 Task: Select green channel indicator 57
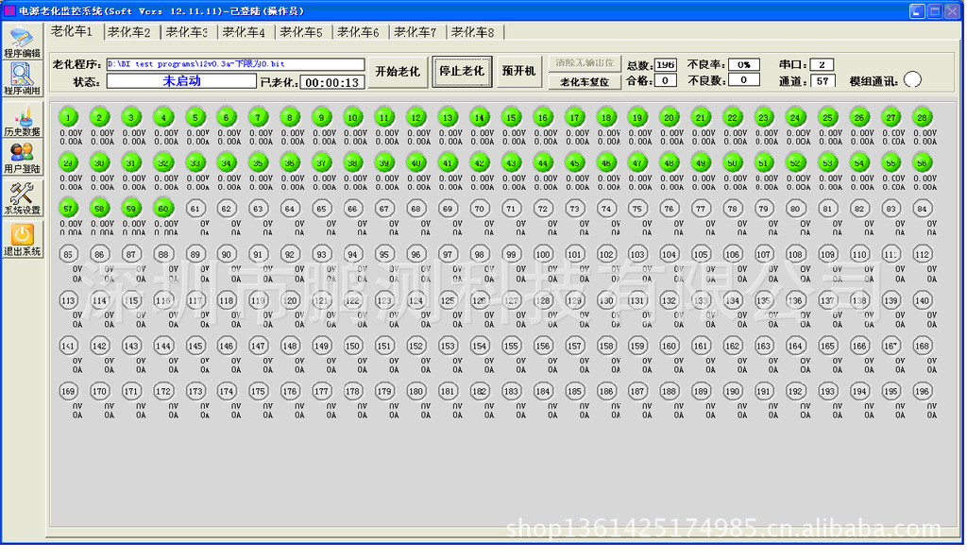tap(68, 209)
